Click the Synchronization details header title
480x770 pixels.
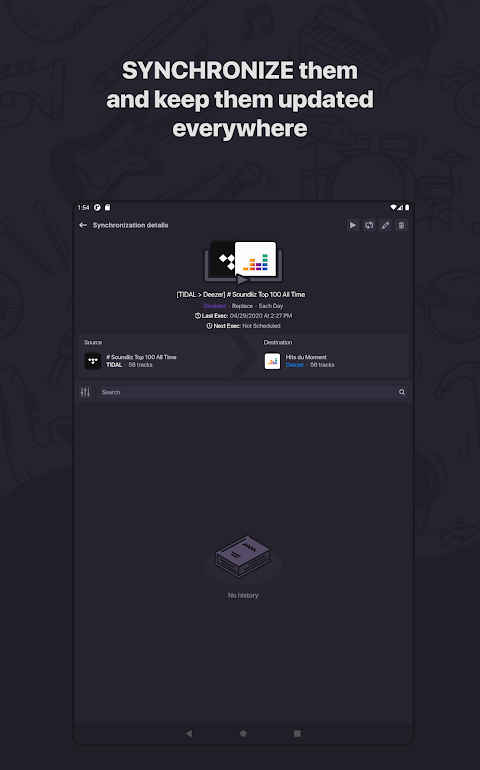pyautogui.click(x=131, y=225)
